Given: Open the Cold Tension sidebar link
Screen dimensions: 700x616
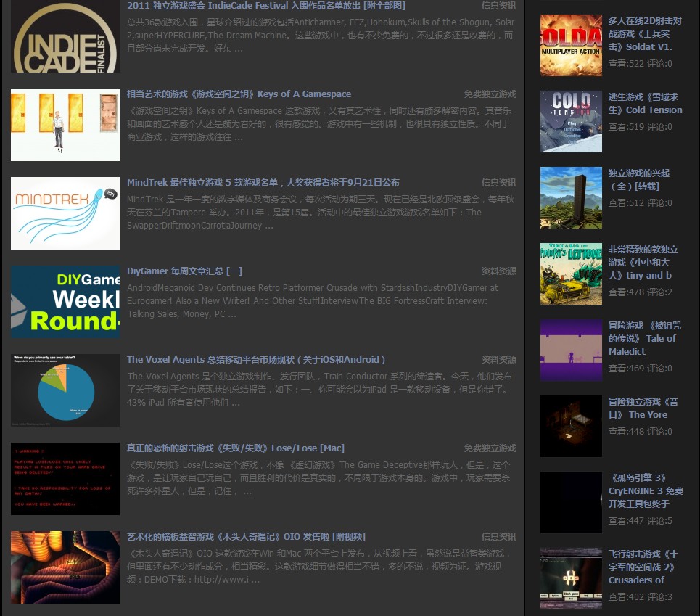Looking at the screenshot, I should coord(645,104).
